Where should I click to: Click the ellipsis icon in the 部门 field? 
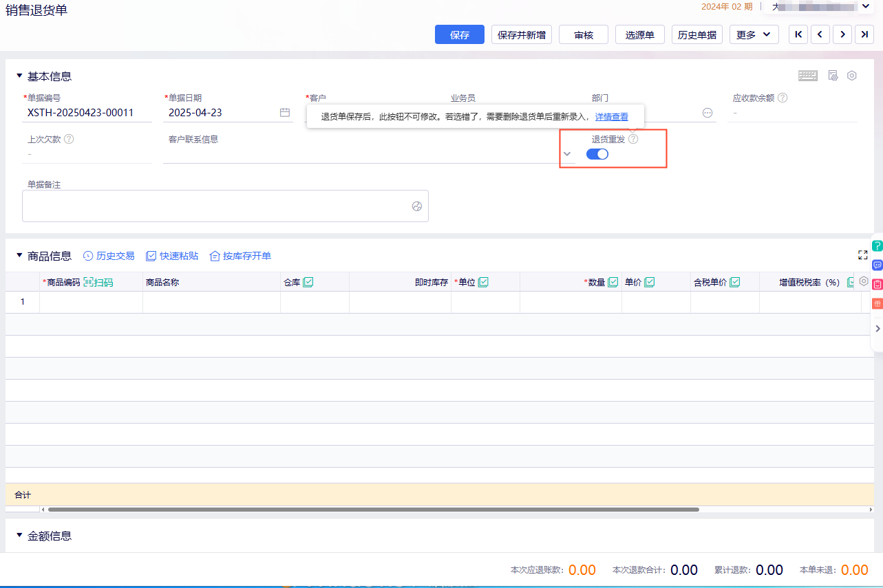pyautogui.click(x=708, y=113)
